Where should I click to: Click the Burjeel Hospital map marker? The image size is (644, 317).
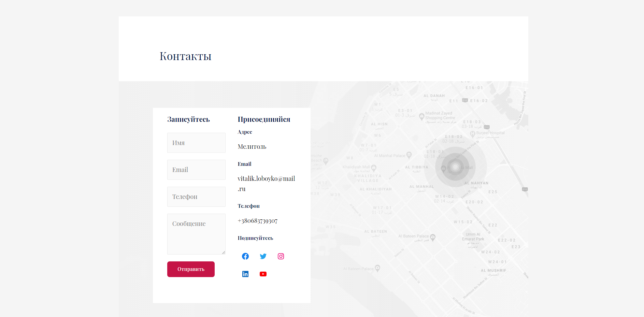click(x=473, y=134)
